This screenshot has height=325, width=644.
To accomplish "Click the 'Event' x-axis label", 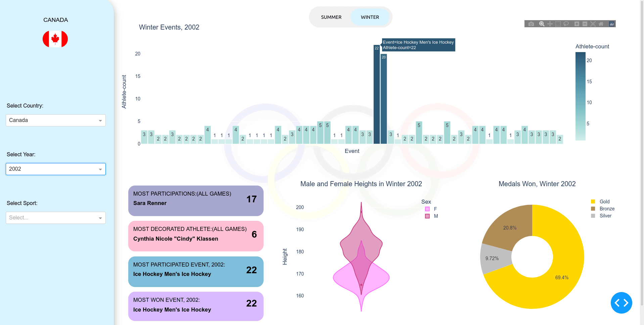I will pyautogui.click(x=352, y=151).
